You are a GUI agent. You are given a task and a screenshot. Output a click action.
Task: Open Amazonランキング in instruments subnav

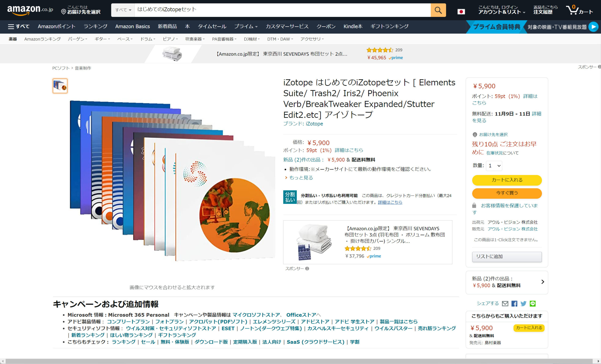(x=42, y=39)
